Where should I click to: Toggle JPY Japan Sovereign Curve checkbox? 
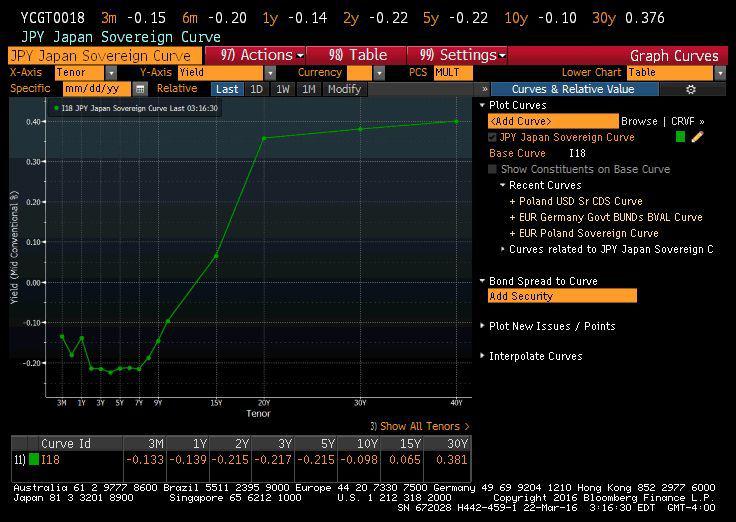492,137
